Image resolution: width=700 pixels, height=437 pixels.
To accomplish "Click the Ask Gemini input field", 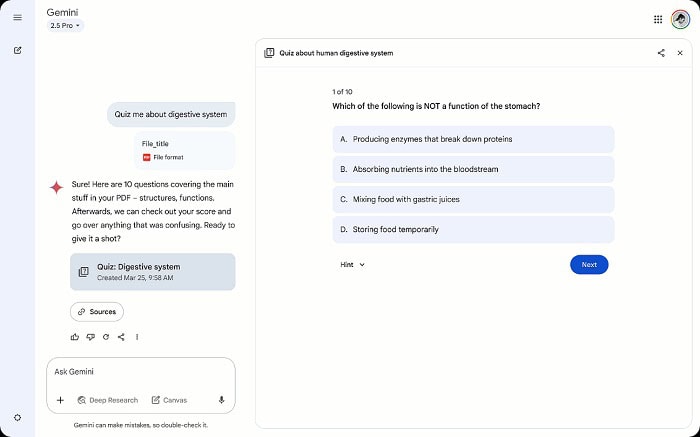I will pos(140,372).
